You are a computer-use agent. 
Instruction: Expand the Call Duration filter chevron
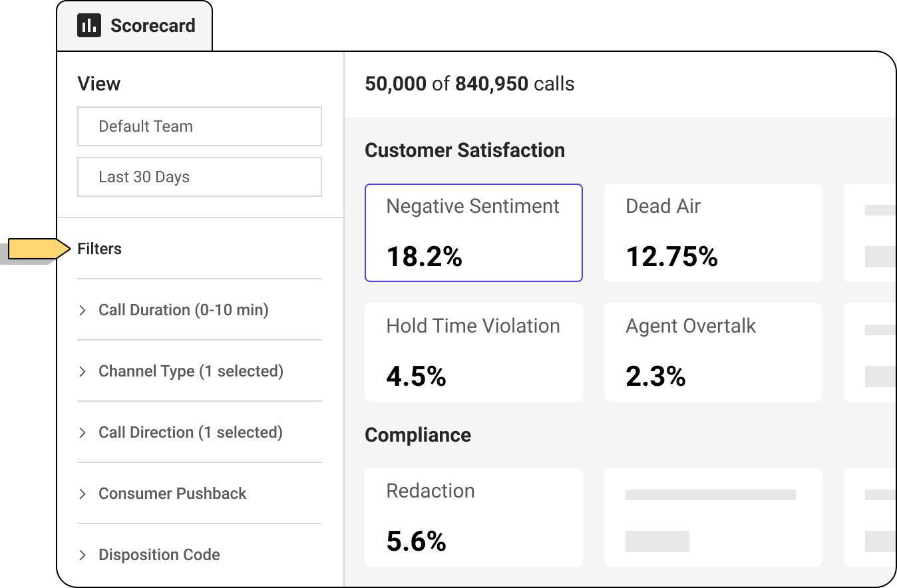coord(83,311)
